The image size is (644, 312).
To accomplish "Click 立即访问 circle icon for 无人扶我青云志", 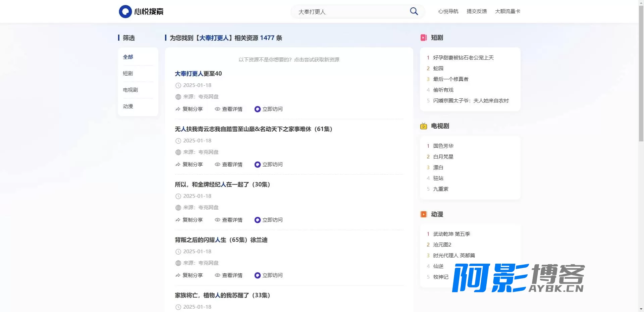I will click(257, 165).
